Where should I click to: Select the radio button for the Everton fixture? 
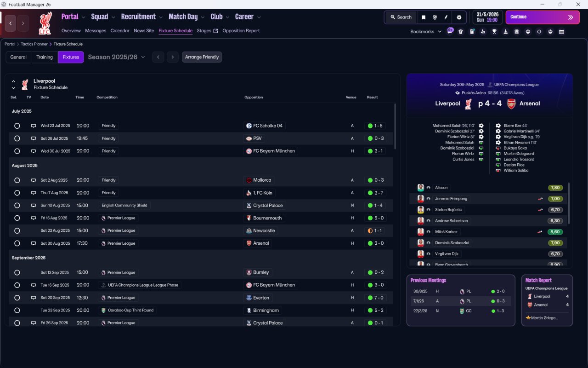click(17, 298)
